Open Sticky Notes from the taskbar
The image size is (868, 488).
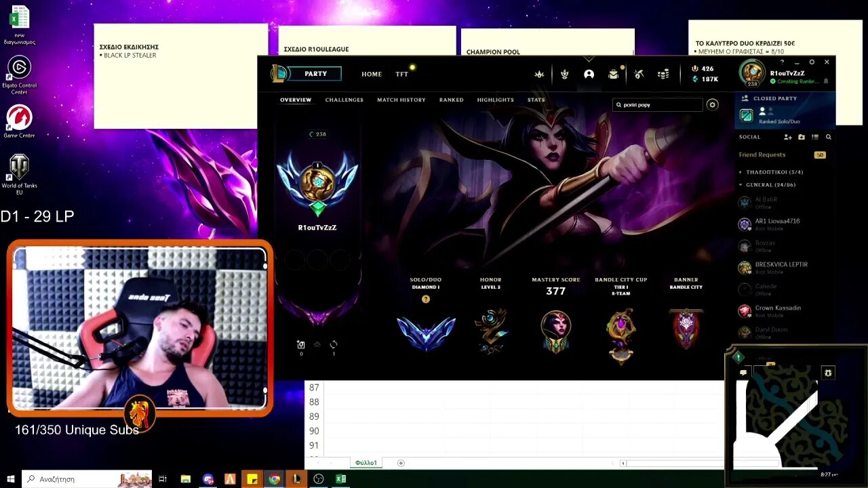pyautogui.click(x=252, y=479)
